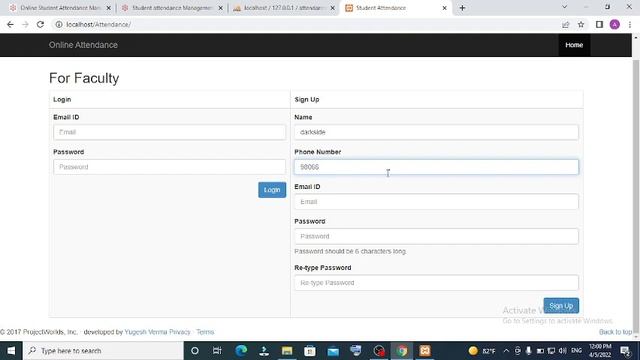This screenshot has height=360, width=640.
Task: Open the side panel icon
Action: click(x=599, y=24)
